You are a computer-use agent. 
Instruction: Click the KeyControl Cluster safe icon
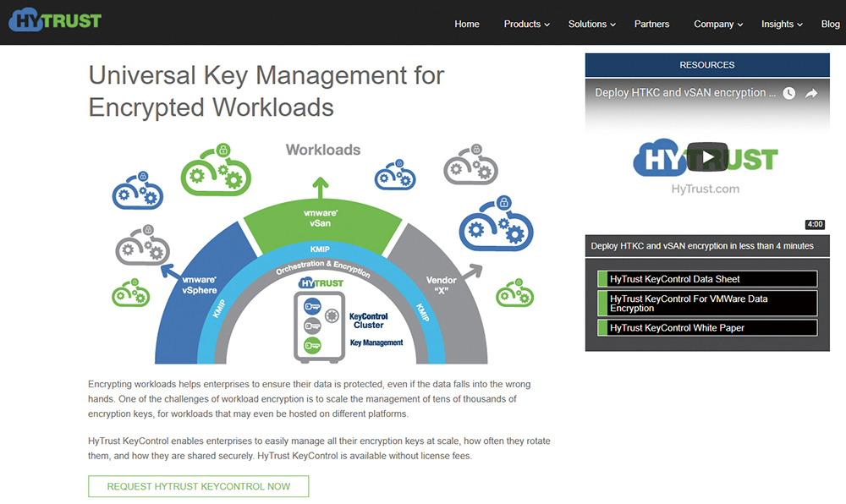(320, 326)
